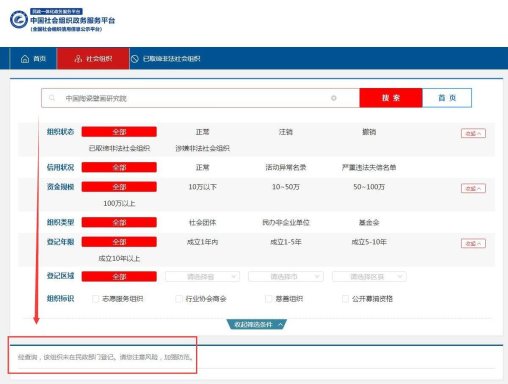Filter 组织类型 by 社会团体
This screenshot has width=508, height=384.
coord(202,222)
